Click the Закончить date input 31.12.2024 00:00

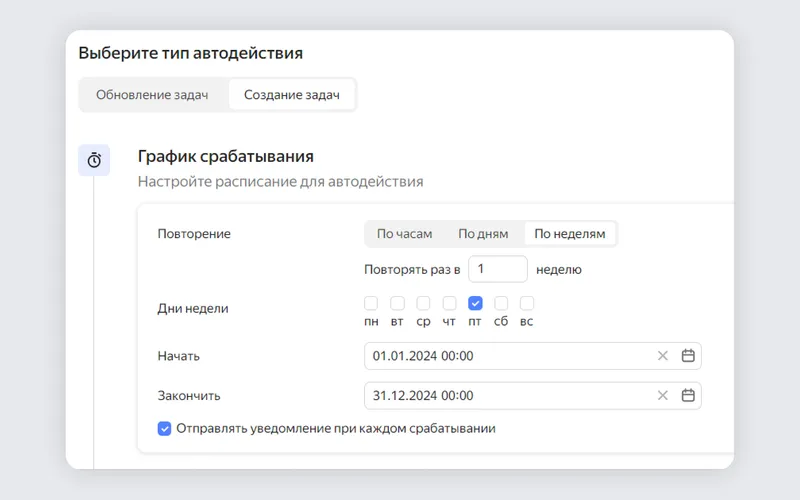pos(533,395)
